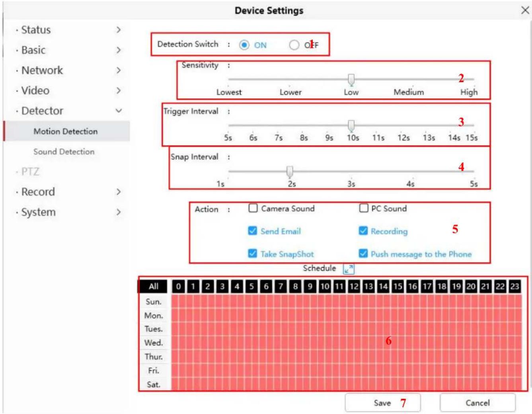This screenshot has width=532, height=414.
Task: Select hour 0 column header
Action: tap(178, 286)
